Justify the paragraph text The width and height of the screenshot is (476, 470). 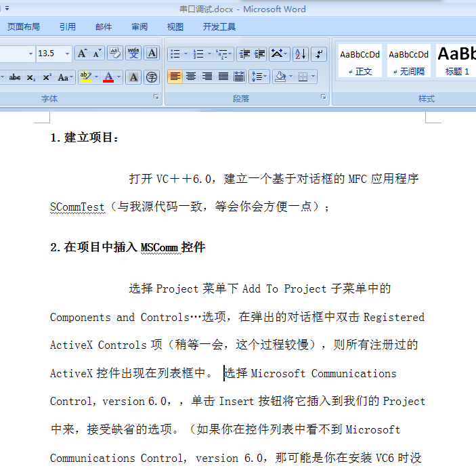click(223, 77)
